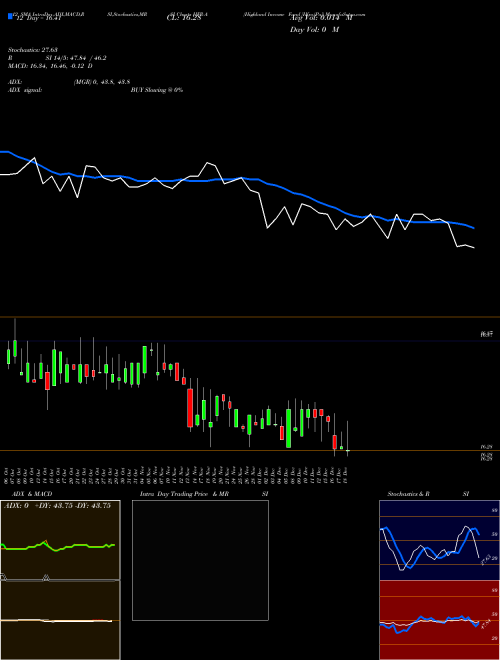Click the last candlestick at the chart's right end
This screenshot has height=660, width=500.
[x=348, y=450]
